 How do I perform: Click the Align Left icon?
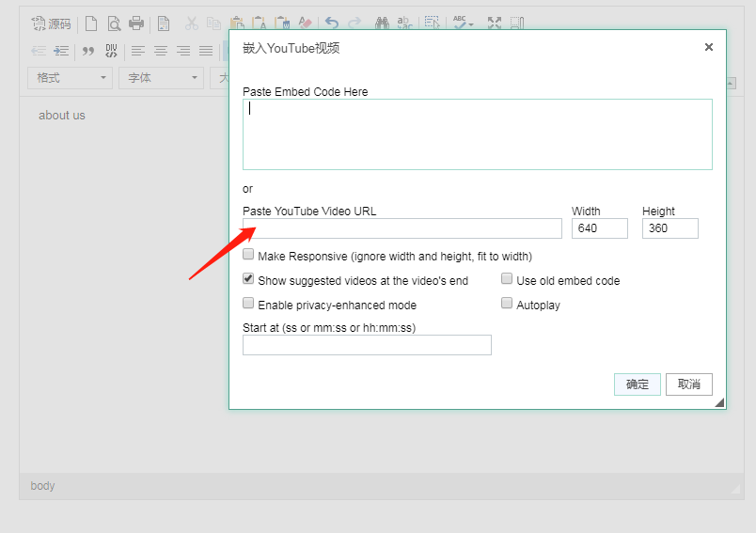(x=138, y=51)
